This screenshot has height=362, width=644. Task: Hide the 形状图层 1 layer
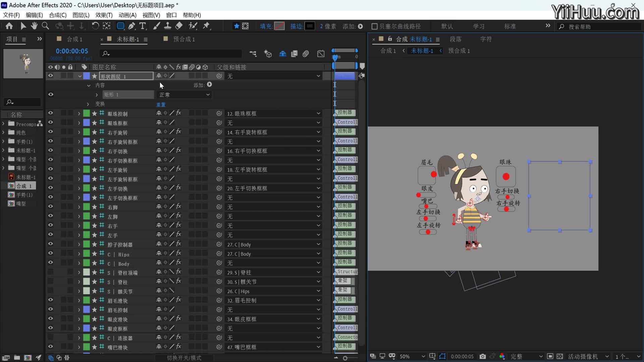(50, 76)
